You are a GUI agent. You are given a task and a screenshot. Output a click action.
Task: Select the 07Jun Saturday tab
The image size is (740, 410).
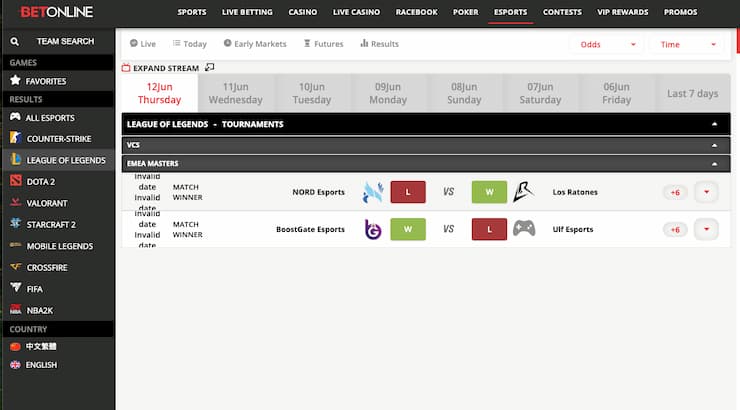click(x=540, y=93)
